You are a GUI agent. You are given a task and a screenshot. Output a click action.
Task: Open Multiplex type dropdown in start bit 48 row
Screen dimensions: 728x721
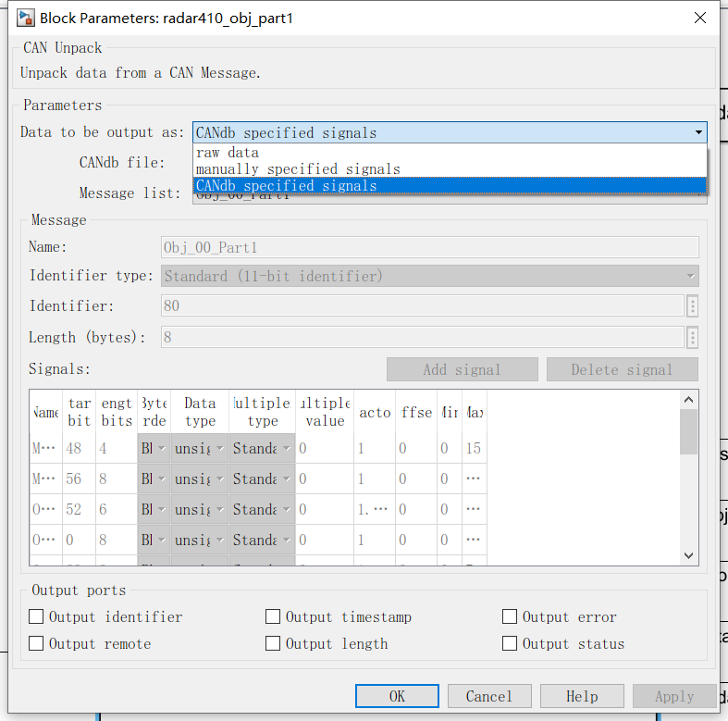click(x=262, y=448)
